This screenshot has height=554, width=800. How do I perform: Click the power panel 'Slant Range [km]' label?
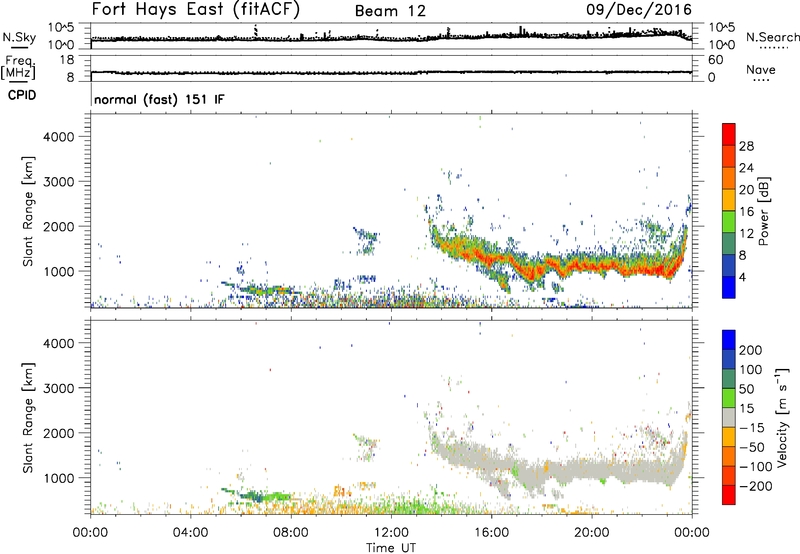coord(28,211)
